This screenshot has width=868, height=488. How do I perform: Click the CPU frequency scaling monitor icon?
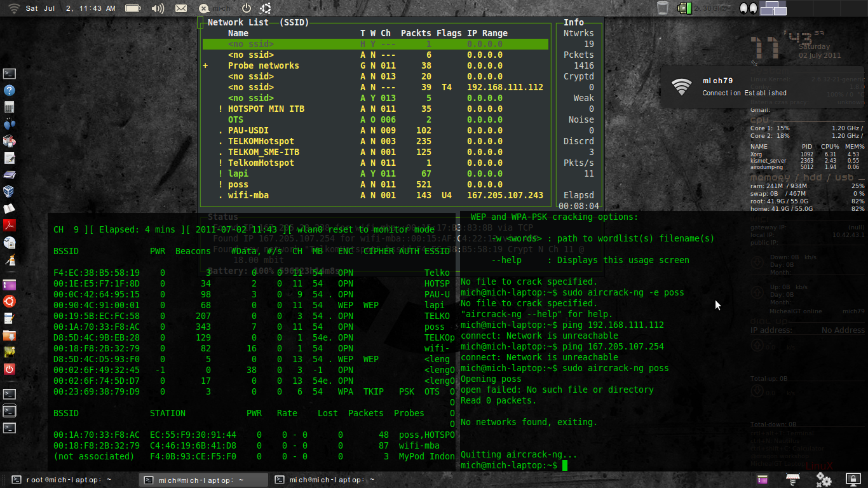pyautogui.click(x=685, y=8)
